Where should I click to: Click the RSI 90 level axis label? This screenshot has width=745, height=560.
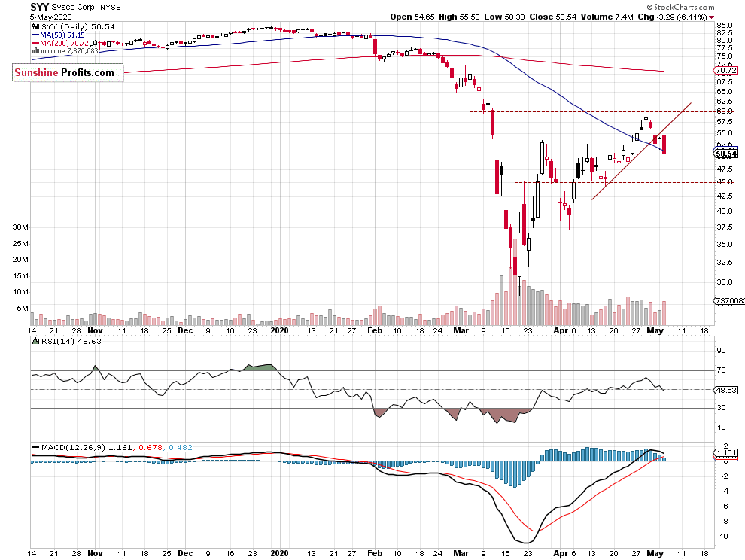tap(721, 351)
